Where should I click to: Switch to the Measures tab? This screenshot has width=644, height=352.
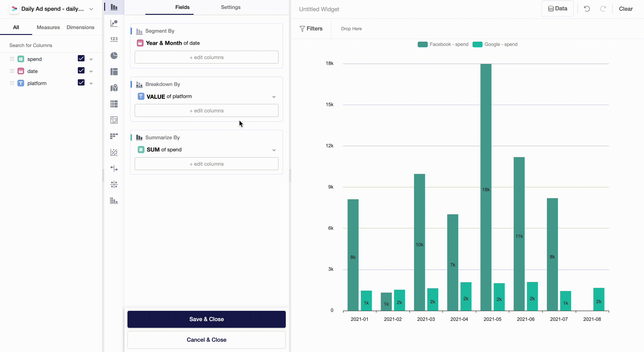pyautogui.click(x=48, y=27)
